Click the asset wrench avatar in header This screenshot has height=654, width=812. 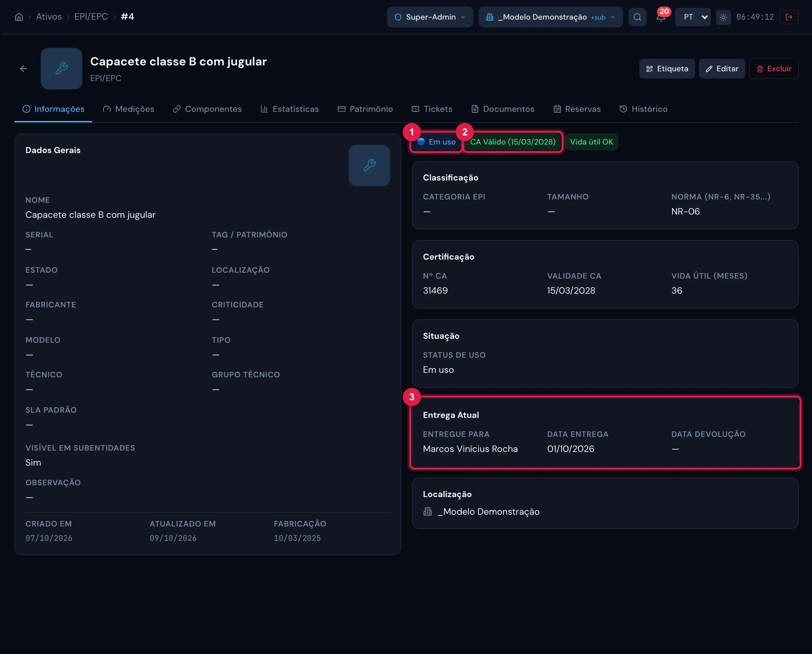point(61,69)
